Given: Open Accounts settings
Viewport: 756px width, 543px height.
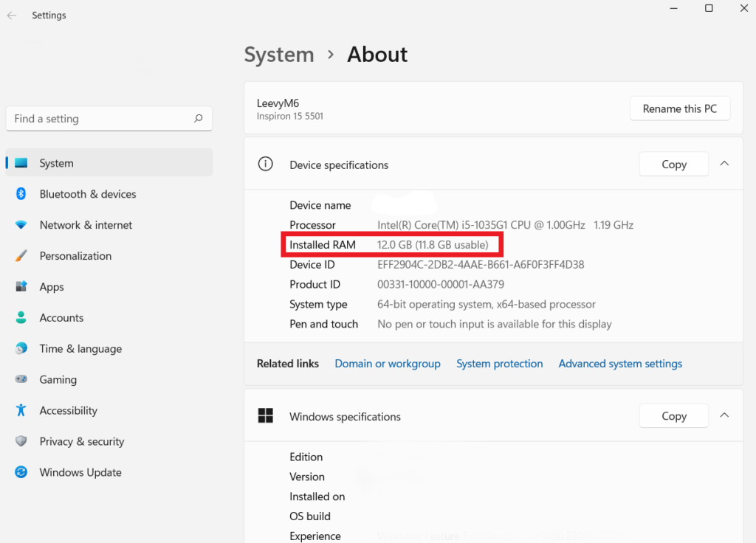Looking at the screenshot, I should [61, 318].
